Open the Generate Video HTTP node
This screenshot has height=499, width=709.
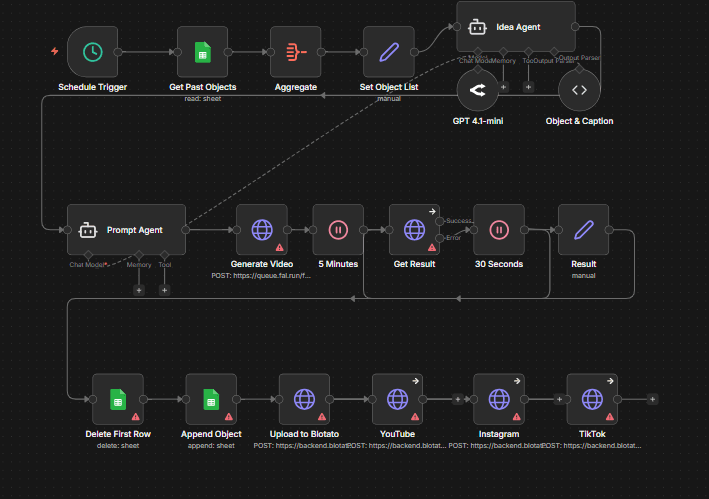pyautogui.click(x=262, y=229)
